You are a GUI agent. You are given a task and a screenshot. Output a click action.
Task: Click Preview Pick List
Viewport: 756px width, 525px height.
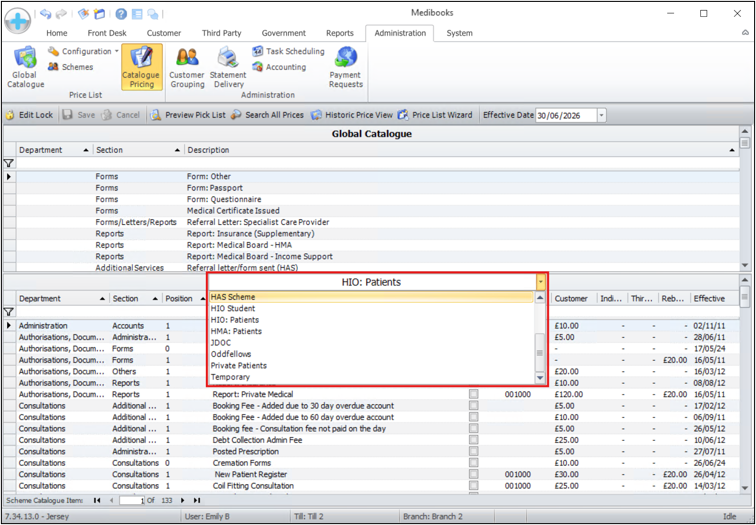click(188, 115)
